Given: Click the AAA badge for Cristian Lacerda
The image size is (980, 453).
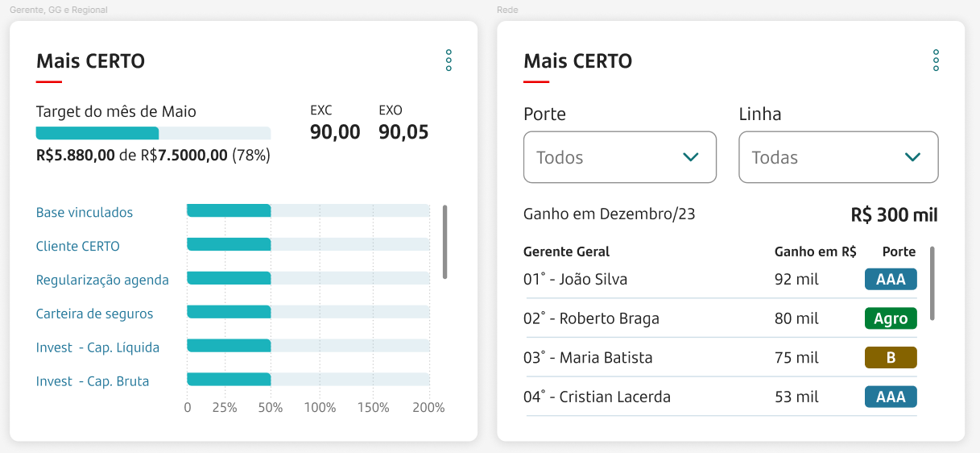Looking at the screenshot, I should click(891, 397).
